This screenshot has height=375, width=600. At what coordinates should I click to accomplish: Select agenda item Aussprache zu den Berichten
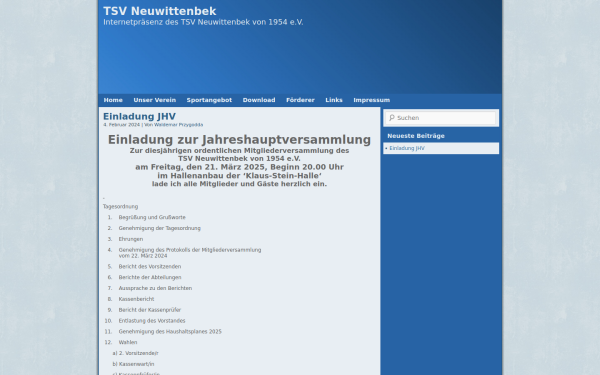(155, 288)
